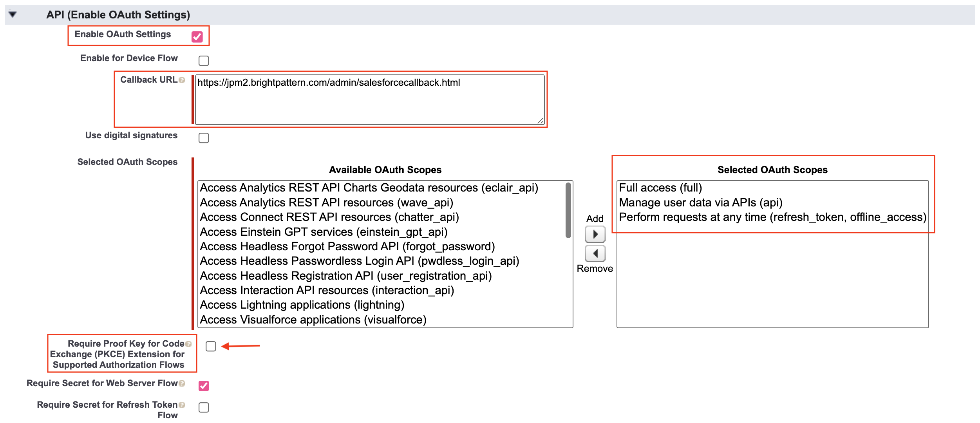Uncheck Enable OAuth Settings checkbox
This screenshot has width=980, height=423.
[x=197, y=37]
